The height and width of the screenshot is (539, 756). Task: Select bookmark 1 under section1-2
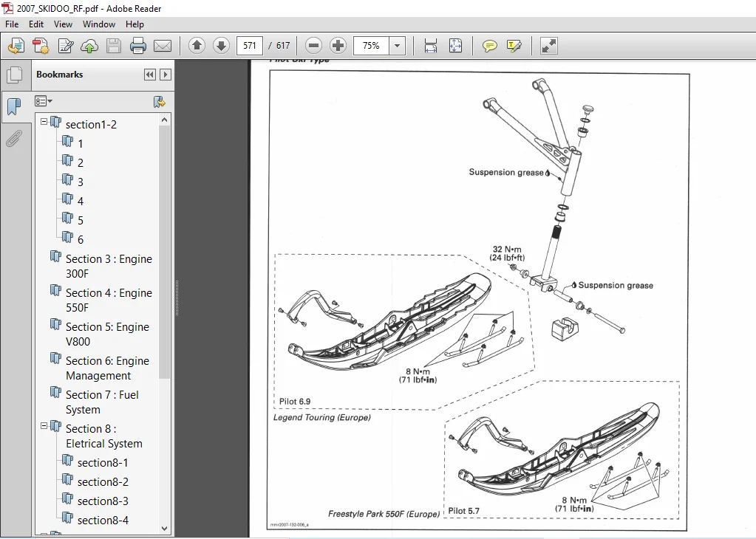[x=80, y=144]
